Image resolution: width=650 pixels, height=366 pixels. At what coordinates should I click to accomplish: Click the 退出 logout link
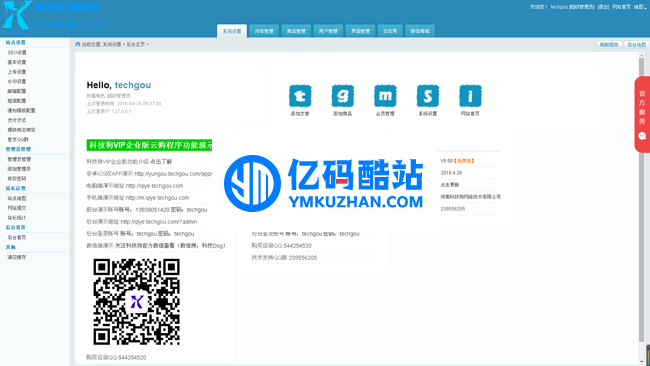(603, 7)
